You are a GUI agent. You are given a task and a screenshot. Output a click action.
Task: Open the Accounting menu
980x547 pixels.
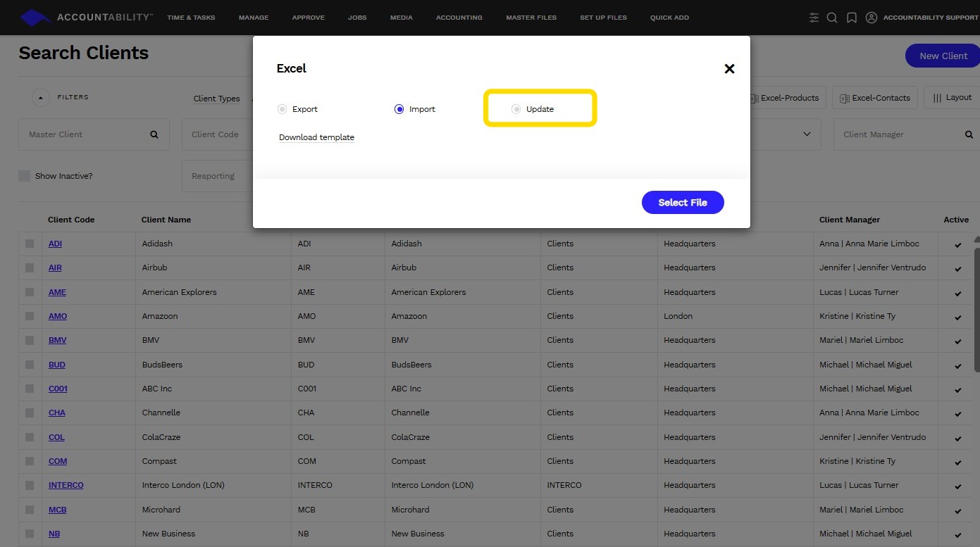click(459, 18)
